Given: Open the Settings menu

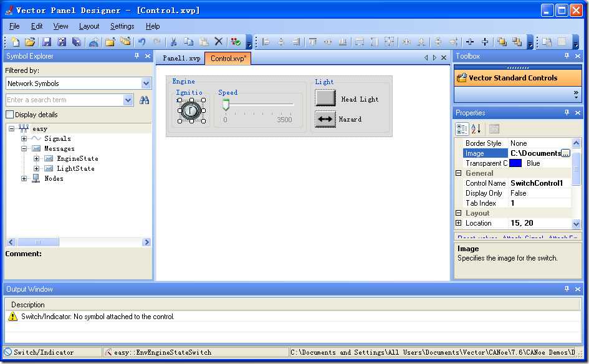Looking at the screenshot, I should [x=122, y=26].
